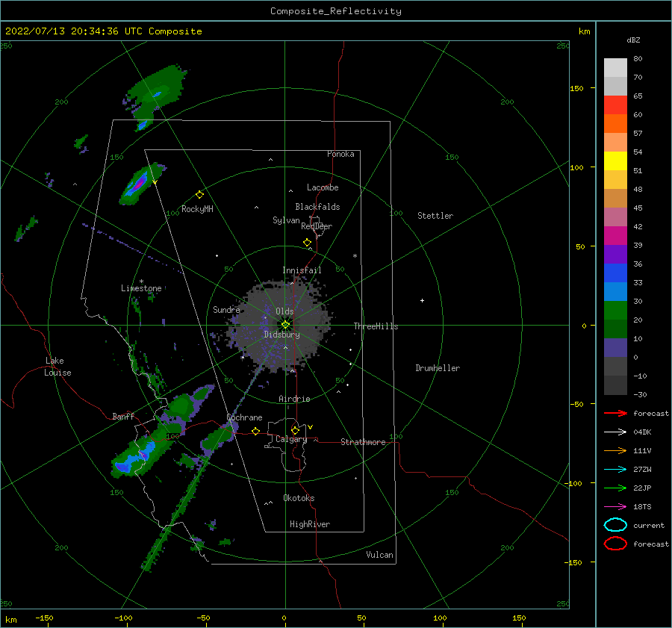
Task: Pick the magenta 39-42 dBZ swatch
Action: tap(615, 235)
